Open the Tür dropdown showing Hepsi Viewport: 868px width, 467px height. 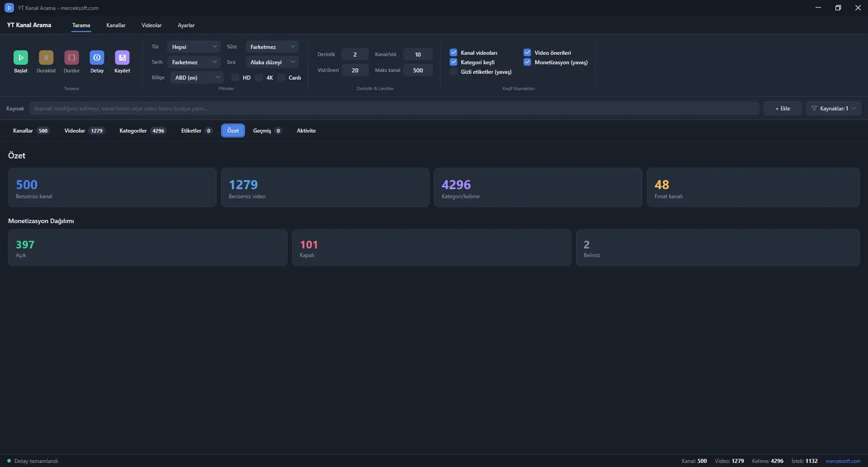pos(194,47)
